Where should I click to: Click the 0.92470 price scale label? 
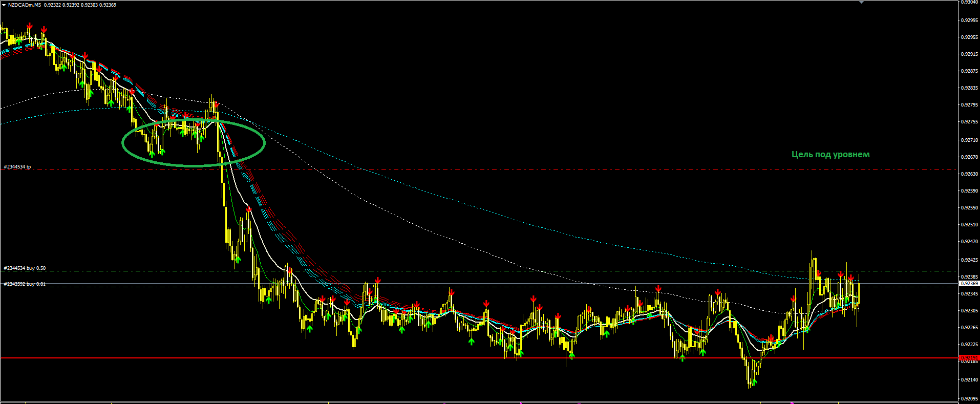pyautogui.click(x=969, y=242)
